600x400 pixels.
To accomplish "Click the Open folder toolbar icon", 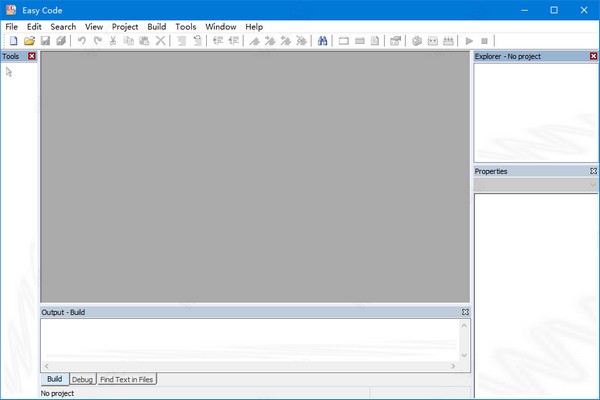I will click(x=29, y=41).
